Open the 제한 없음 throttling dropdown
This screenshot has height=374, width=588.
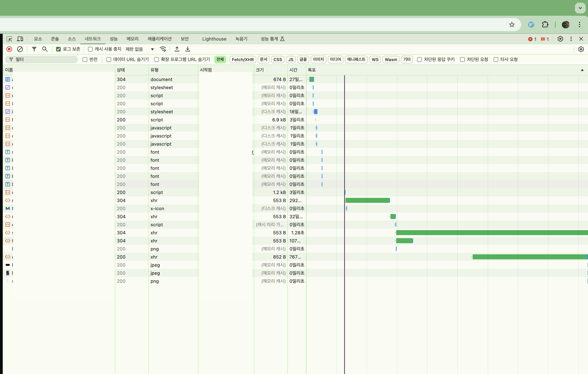tap(140, 49)
